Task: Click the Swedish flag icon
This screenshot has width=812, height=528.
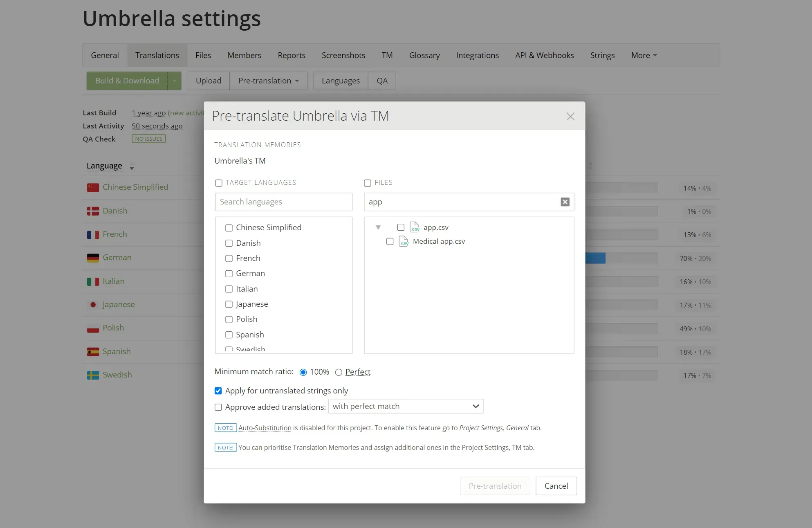Action: pyautogui.click(x=93, y=375)
